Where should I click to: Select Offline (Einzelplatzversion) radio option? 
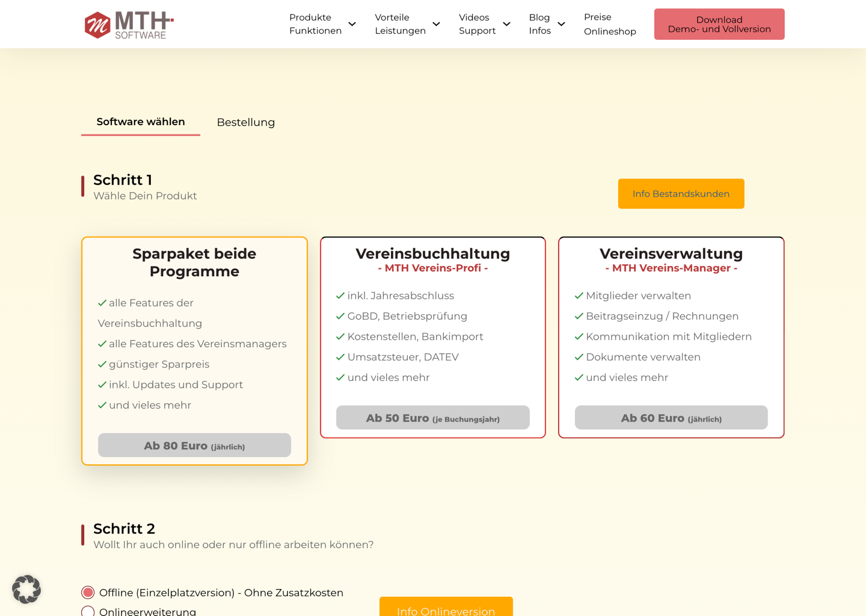[88, 593]
